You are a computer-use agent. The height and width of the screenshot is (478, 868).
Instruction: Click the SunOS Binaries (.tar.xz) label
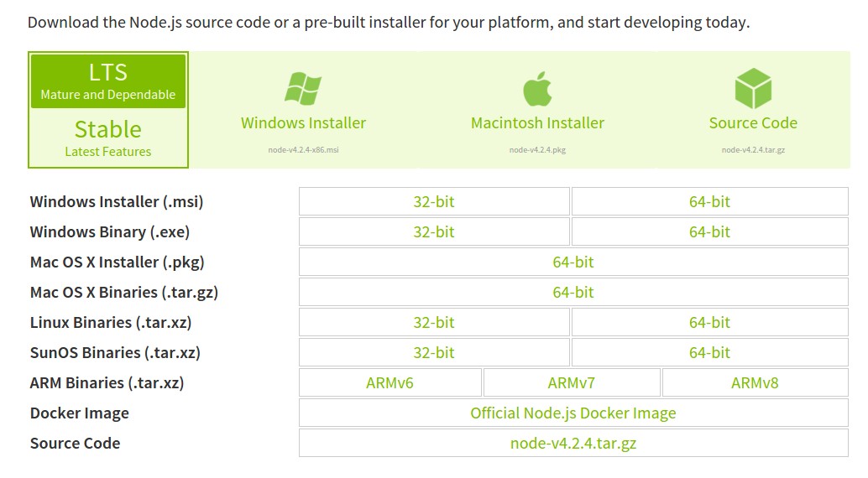click(115, 352)
